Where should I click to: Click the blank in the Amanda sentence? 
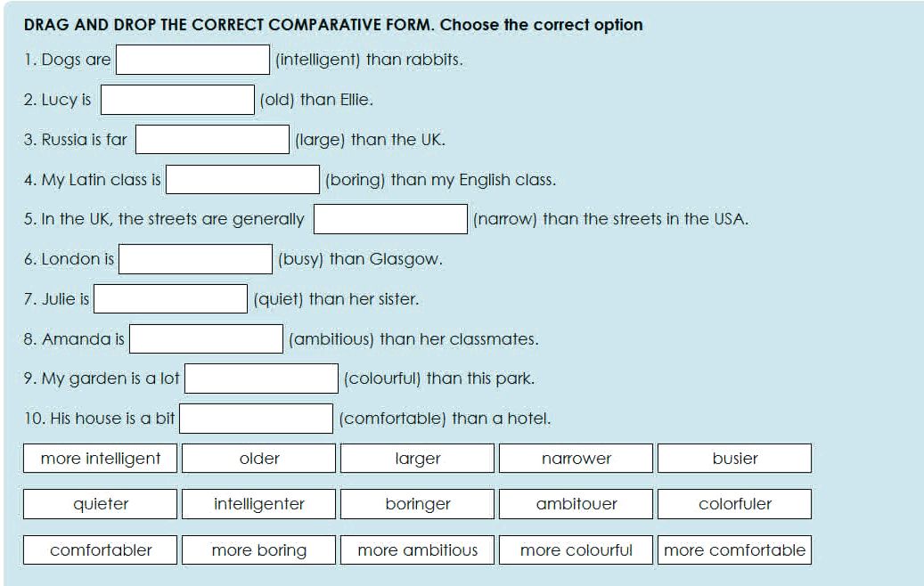click(x=205, y=338)
